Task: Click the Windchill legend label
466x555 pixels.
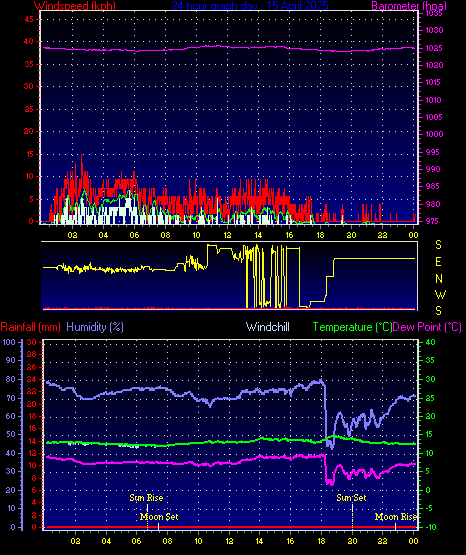Action: (267, 327)
